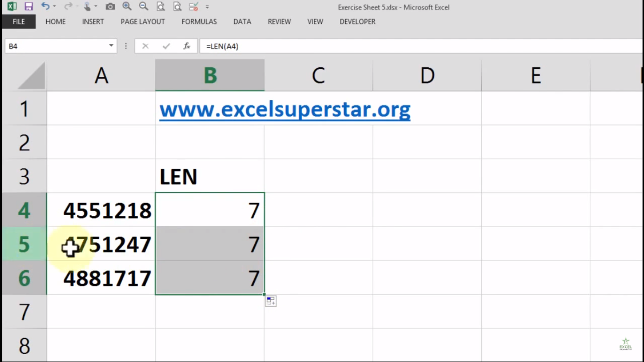Select row 5 header
Viewport: 644px width, 362px height.
point(25,244)
